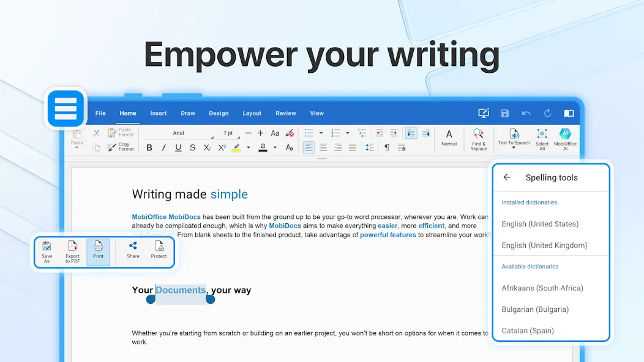The width and height of the screenshot is (644, 362).
Task: Switch to the Insert tab
Action: (158, 113)
